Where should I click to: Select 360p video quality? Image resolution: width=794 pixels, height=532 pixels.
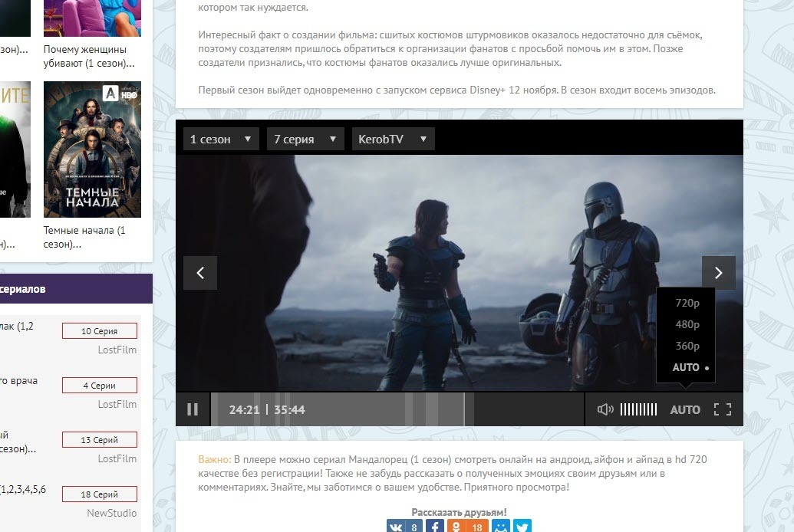point(687,346)
